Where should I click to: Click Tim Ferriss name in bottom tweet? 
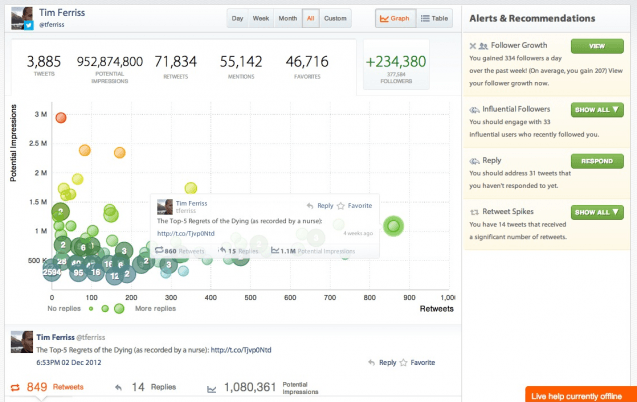pos(55,337)
